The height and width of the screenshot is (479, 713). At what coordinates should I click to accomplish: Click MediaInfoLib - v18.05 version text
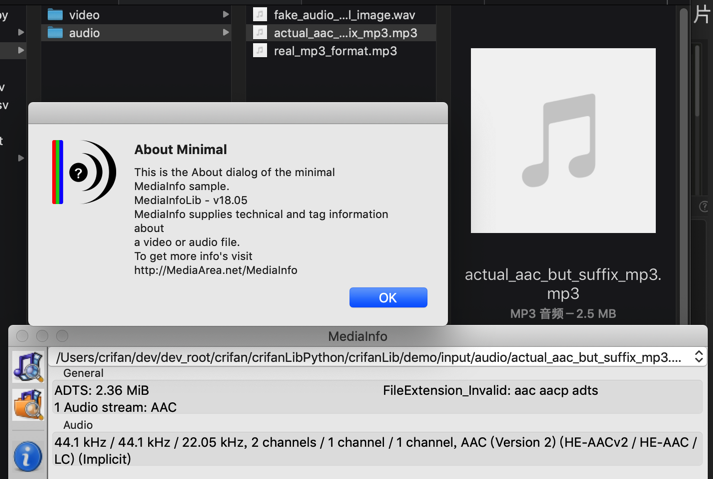pyautogui.click(x=191, y=200)
